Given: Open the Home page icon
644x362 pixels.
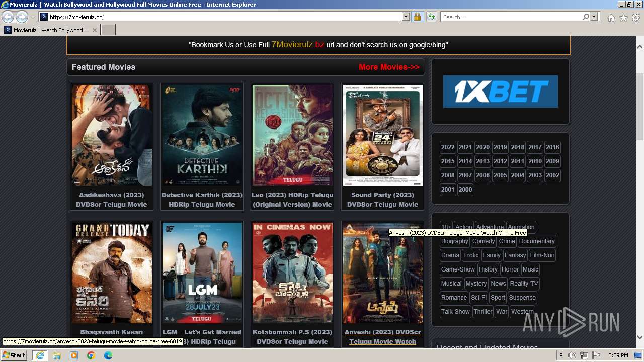Looking at the screenshot, I should tap(611, 18).
